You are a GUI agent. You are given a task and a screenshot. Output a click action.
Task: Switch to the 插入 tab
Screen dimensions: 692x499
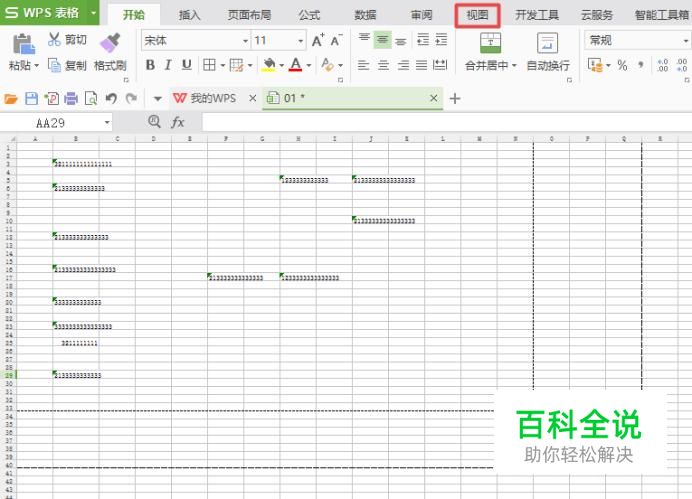tap(190, 15)
